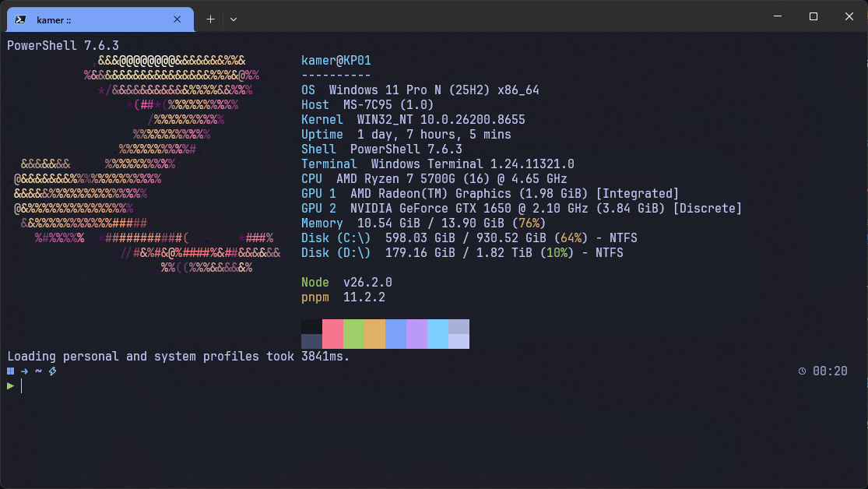Image resolution: width=868 pixels, height=489 pixels.
Task: Click the pink-red color block in palette
Action: tap(332, 334)
